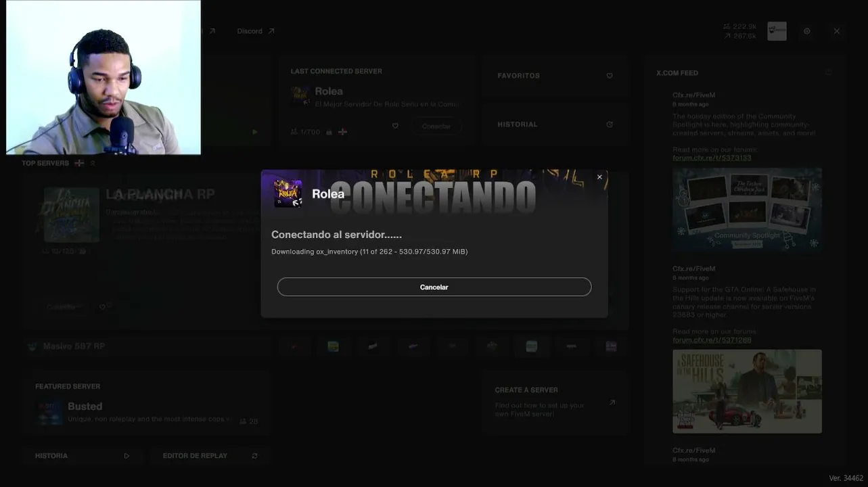Click the Cfx.re/FiveM author of the holiday post
This screenshot has width=868, height=487.
pyautogui.click(x=693, y=95)
